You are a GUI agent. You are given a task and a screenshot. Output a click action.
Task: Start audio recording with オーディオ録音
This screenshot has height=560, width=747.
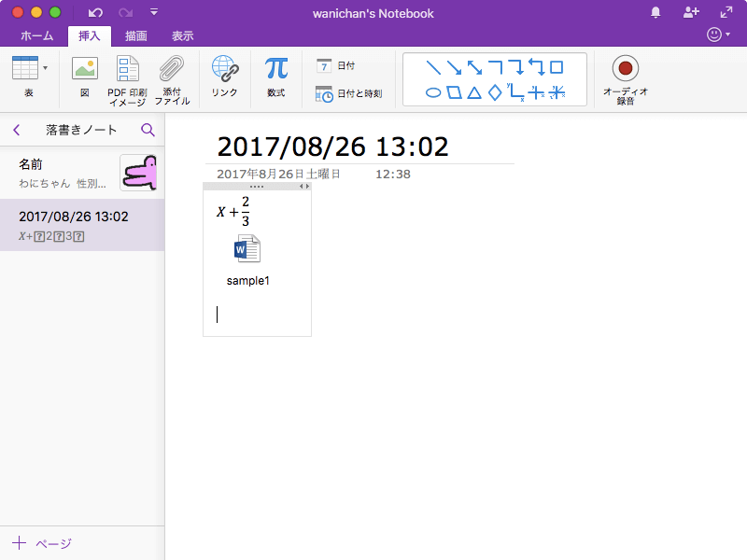[625, 80]
